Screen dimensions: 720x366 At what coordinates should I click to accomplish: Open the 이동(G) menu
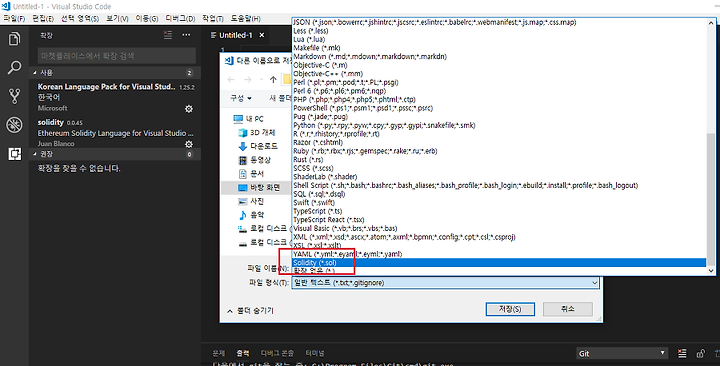click(x=147, y=18)
